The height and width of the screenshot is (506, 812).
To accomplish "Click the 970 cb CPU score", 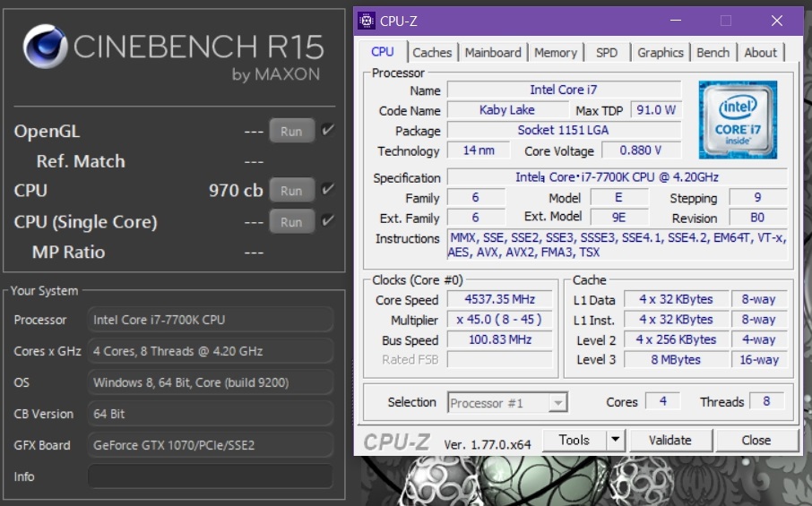I will pos(236,191).
